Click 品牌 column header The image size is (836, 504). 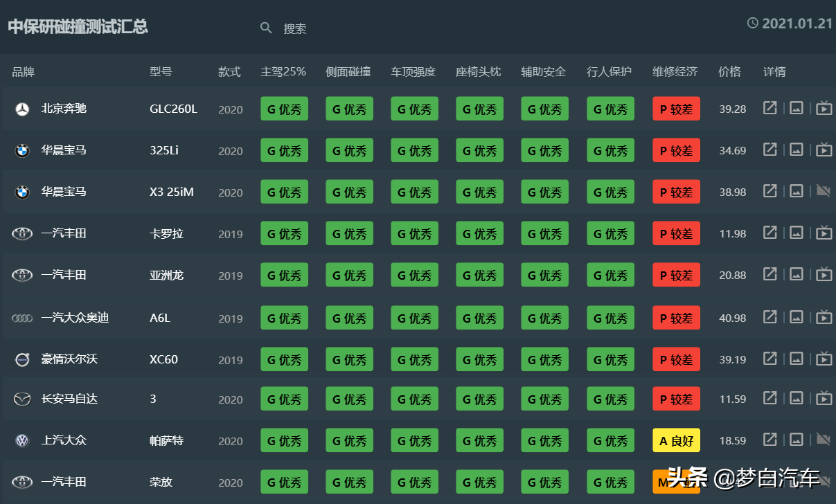23,71
